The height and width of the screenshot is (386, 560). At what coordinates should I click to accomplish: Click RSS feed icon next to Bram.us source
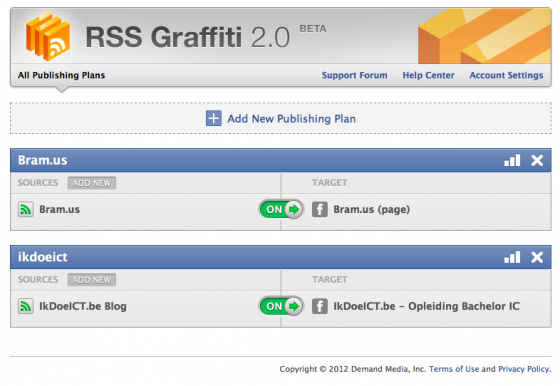pos(26,209)
